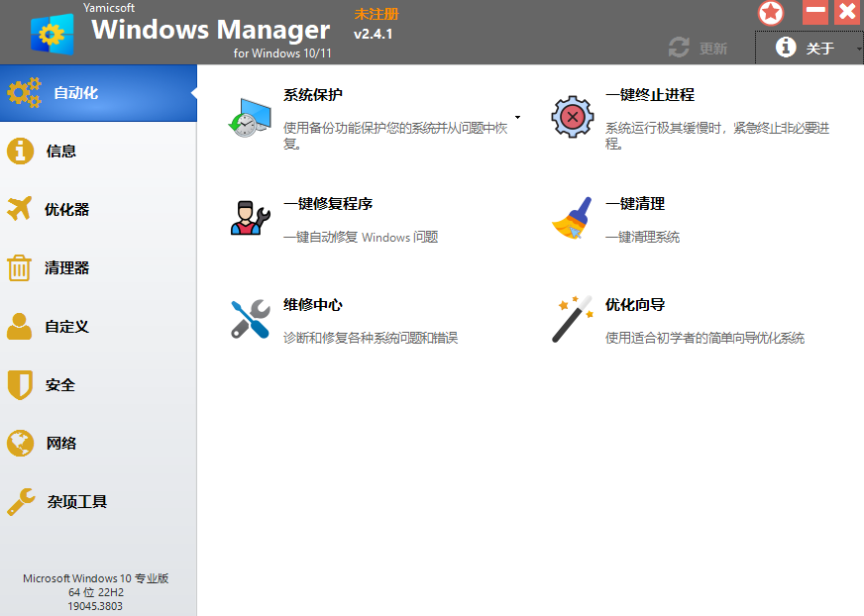Click the red star favorite icon
This screenshot has width=864, height=616.
(x=770, y=13)
